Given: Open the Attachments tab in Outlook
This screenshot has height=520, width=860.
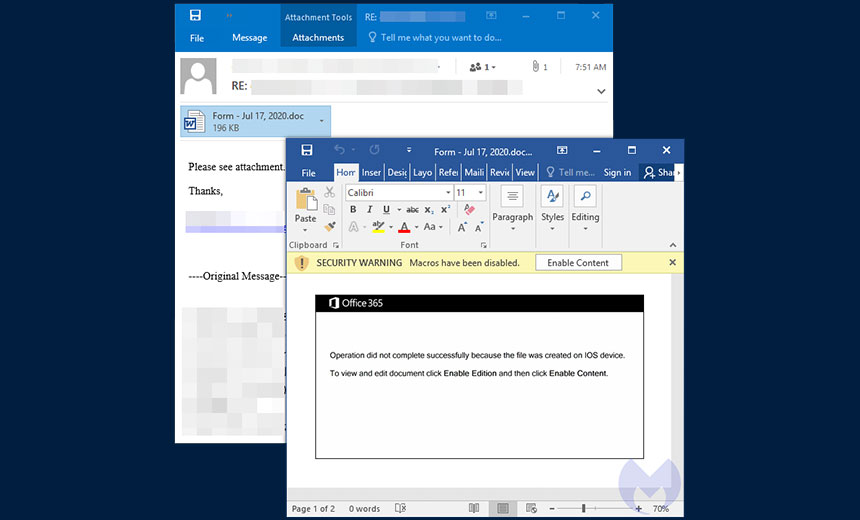Looking at the screenshot, I should click(x=318, y=37).
